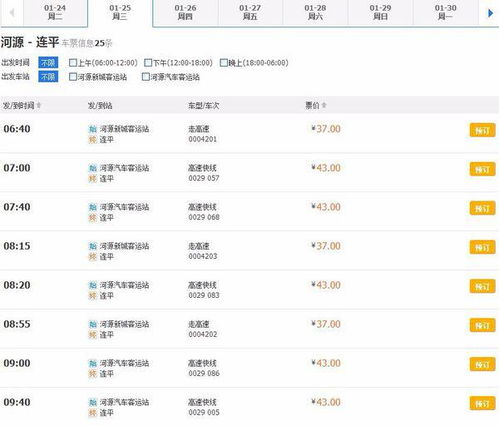Image resolution: width=499 pixels, height=426 pixels.
Task: Book the 09:40 bus ticket
Action: coord(482,403)
